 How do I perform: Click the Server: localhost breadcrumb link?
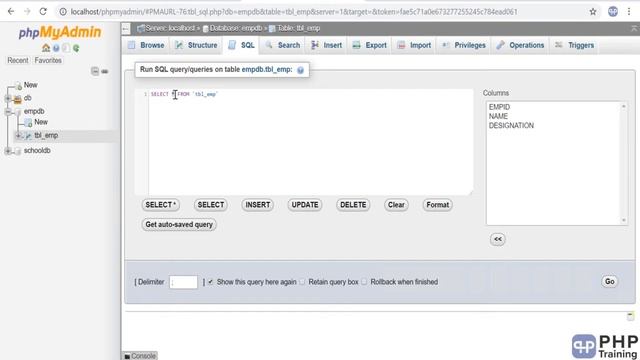(x=169, y=28)
